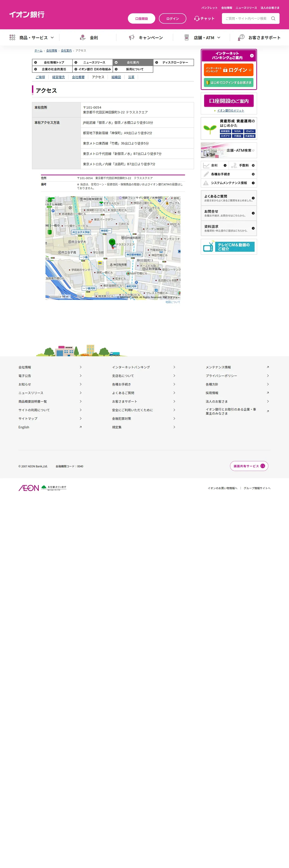This screenshot has width=289, height=868.
Task: Click the 金利 chart icon in sidebar
Action: (206, 165)
